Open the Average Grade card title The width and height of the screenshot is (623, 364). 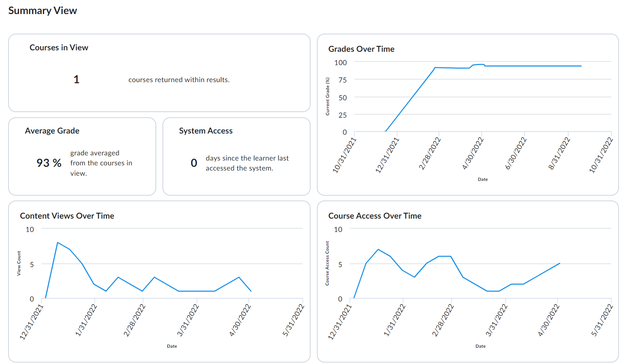[x=52, y=131]
